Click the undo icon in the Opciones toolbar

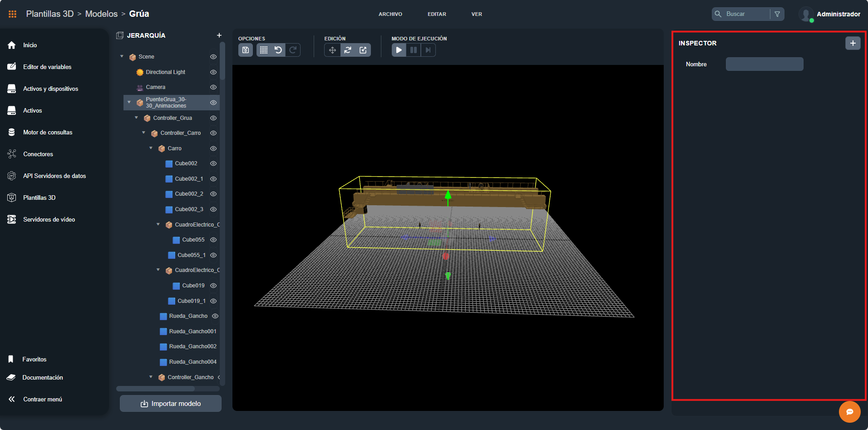(278, 50)
